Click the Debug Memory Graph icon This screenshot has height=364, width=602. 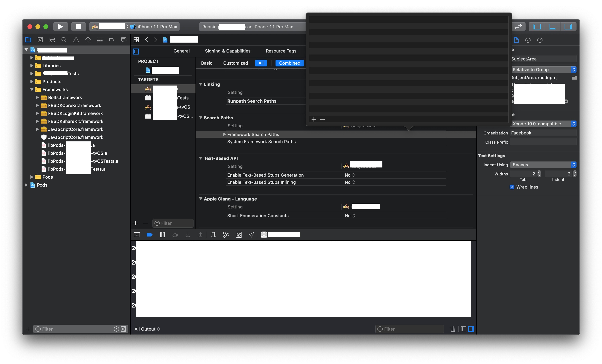[226, 235]
